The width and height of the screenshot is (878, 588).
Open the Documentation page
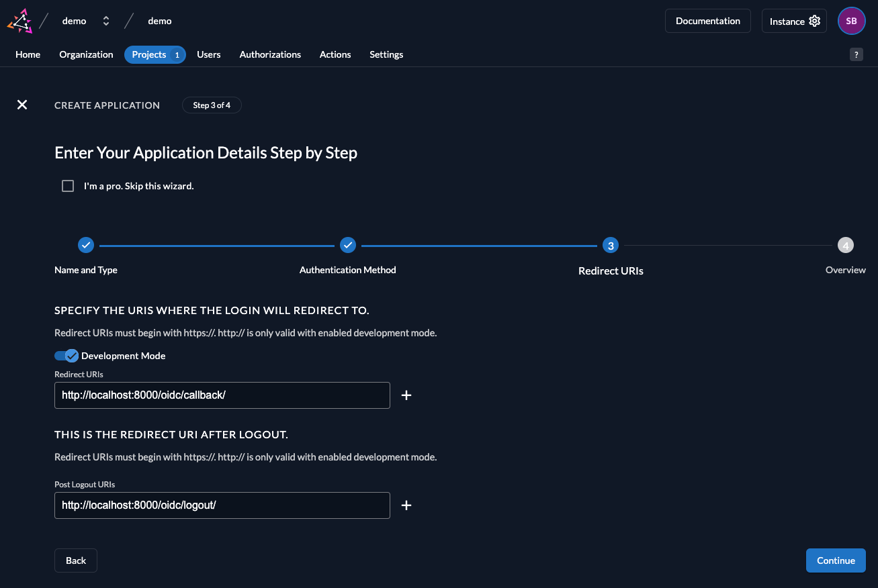(x=707, y=21)
